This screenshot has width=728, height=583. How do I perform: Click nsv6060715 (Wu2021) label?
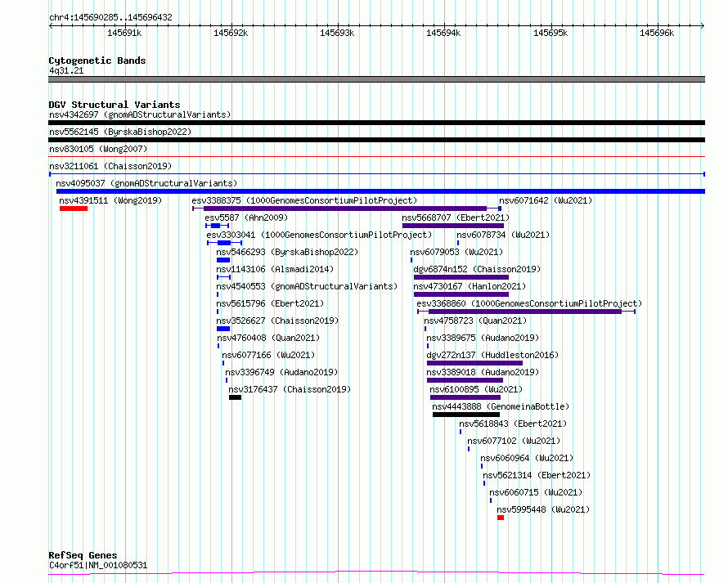[x=536, y=492]
